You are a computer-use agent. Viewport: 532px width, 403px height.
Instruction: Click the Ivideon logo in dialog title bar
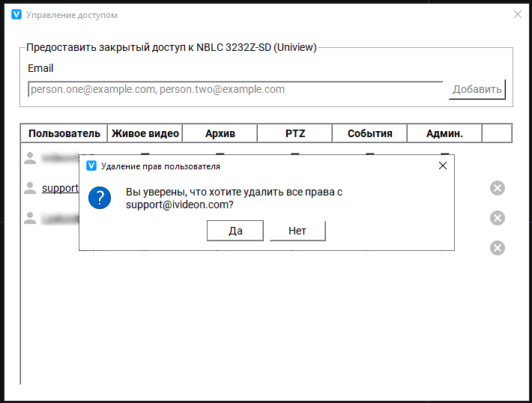(91, 166)
